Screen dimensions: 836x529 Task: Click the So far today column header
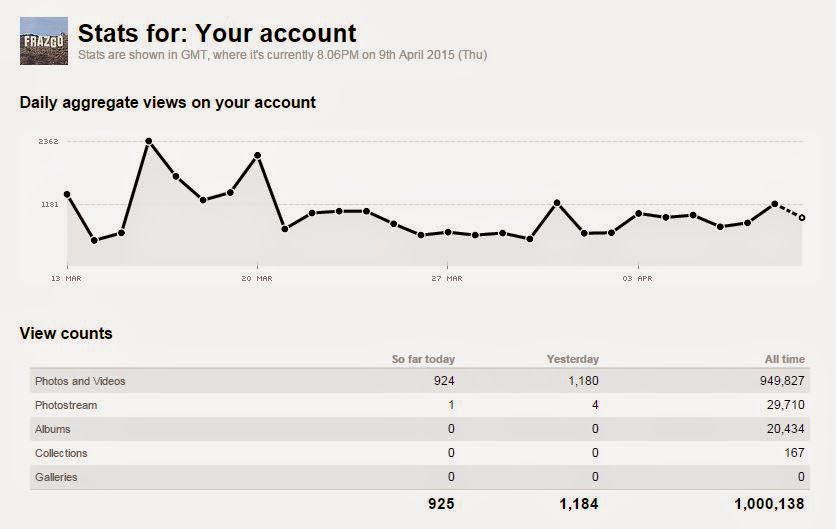coord(422,359)
